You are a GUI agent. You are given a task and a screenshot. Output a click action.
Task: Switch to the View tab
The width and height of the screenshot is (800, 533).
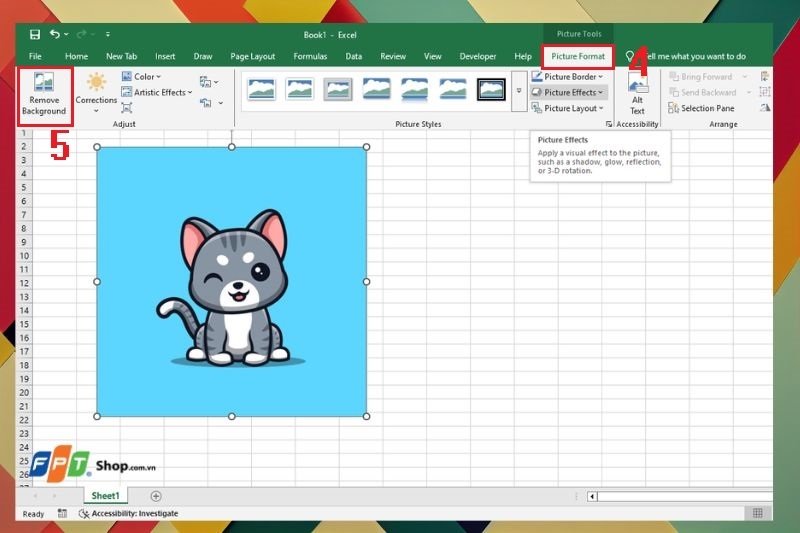[432, 56]
